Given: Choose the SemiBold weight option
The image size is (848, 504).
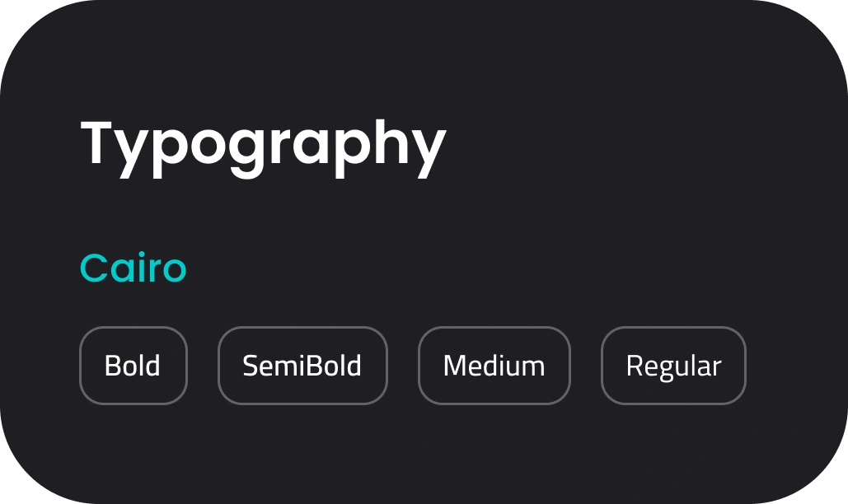Looking at the screenshot, I should pos(302,366).
